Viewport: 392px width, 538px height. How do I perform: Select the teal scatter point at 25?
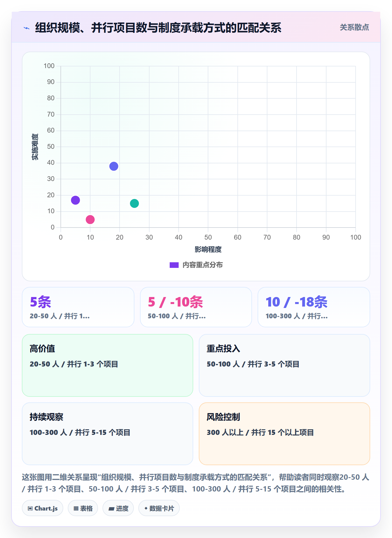[x=134, y=203]
